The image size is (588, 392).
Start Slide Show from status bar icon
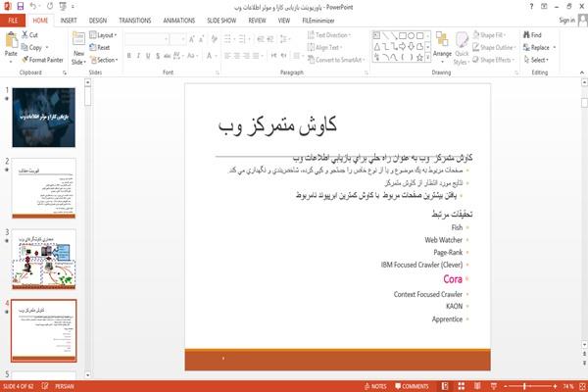click(x=494, y=386)
